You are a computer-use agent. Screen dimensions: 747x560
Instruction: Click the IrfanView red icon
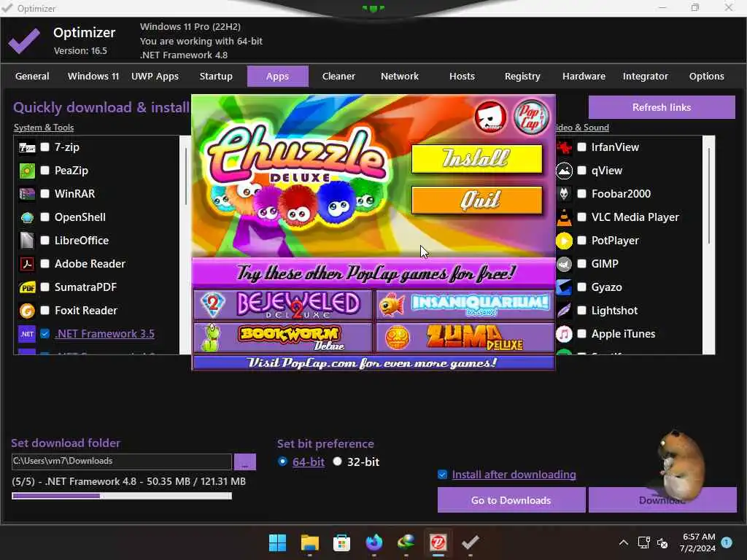[564, 147]
